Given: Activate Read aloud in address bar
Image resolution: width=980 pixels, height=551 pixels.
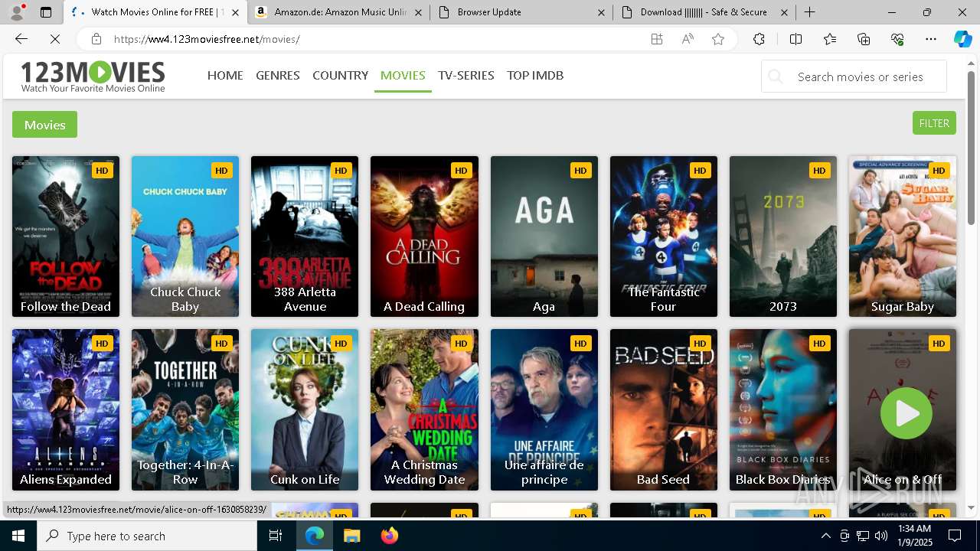Looking at the screenshot, I should [x=688, y=39].
